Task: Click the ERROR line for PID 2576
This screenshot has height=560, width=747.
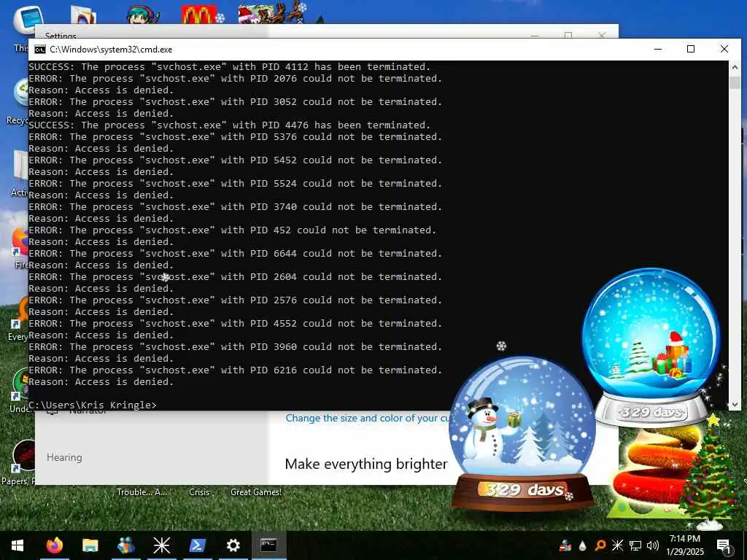Action: coord(236,300)
